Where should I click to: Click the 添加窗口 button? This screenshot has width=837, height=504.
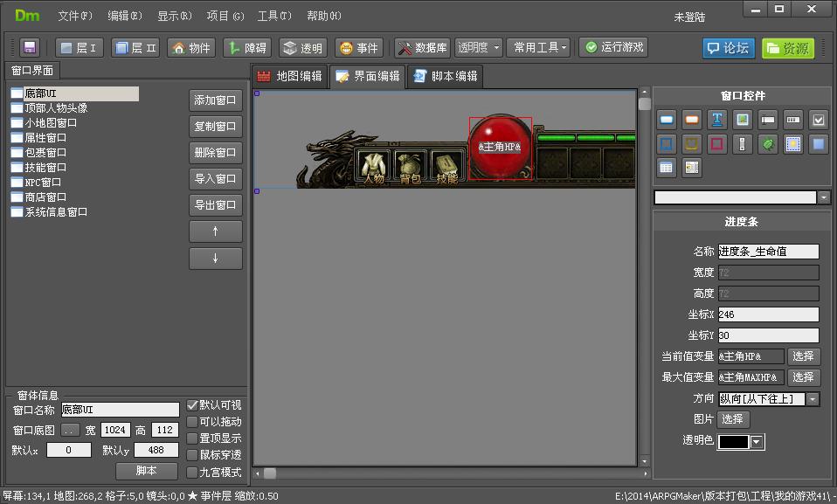pyautogui.click(x=215, y=100)
